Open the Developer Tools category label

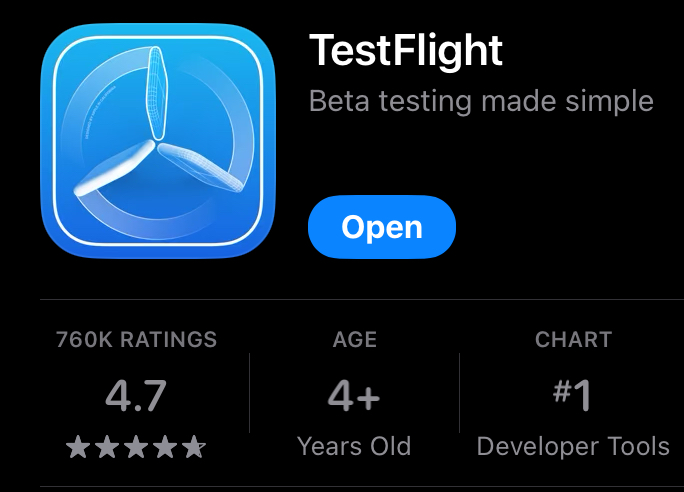click(x=573, y=446)
